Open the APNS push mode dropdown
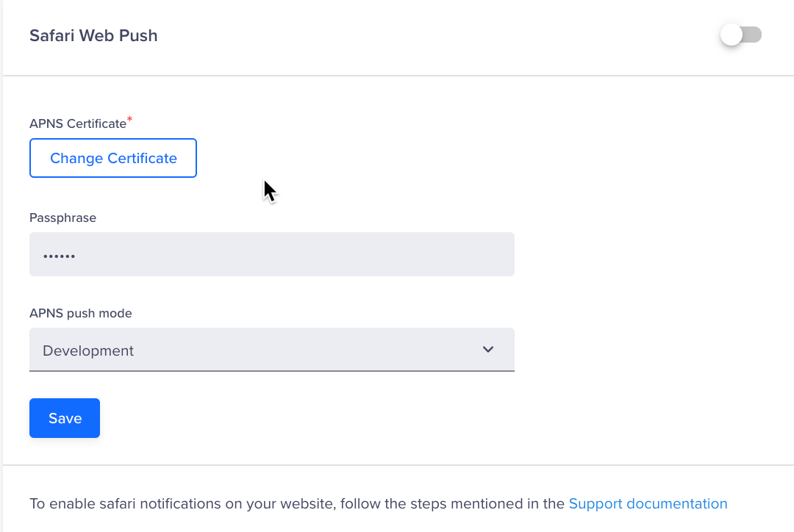Viewport: 794px width, 532px height. (272, 350)
